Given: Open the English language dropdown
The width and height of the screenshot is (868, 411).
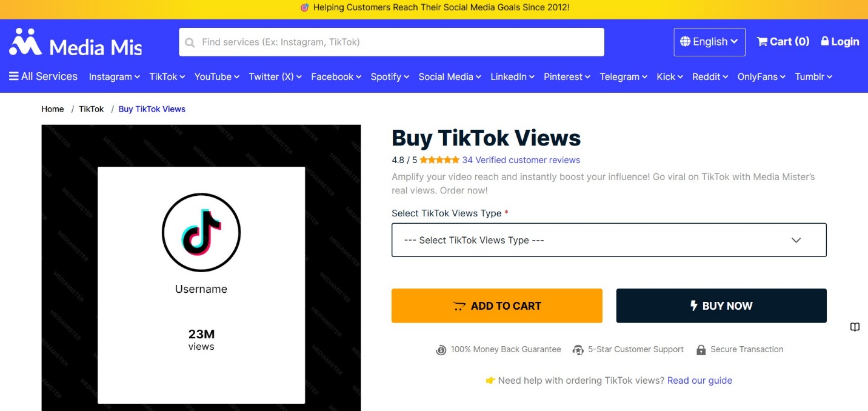Looking at the screenshot, I should point(709,42).
